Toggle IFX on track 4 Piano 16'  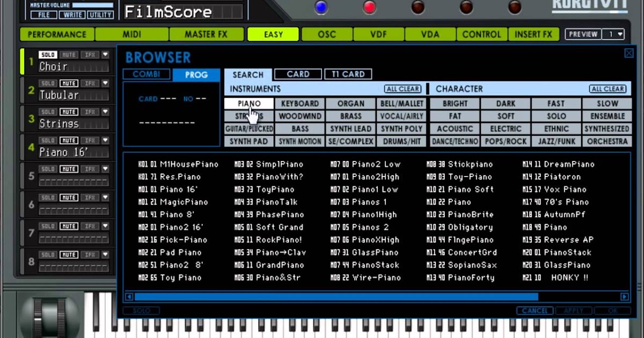pos(90,140)
